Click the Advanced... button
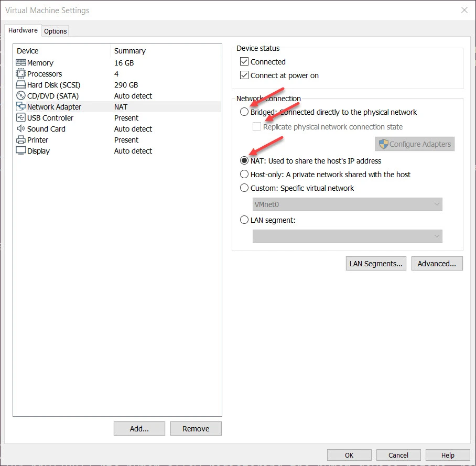Image resolution: width=476 pixels, height=466 pixels. click(437, 264)
